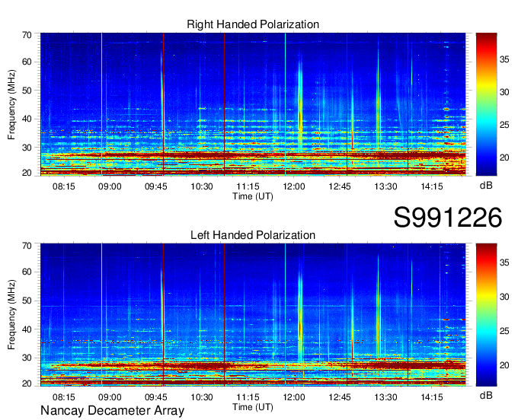Click the 11:15 tick on the lower time axis
Image resolution: width=518 pixels, height=420 pixels.
click(x=248, y=397)
